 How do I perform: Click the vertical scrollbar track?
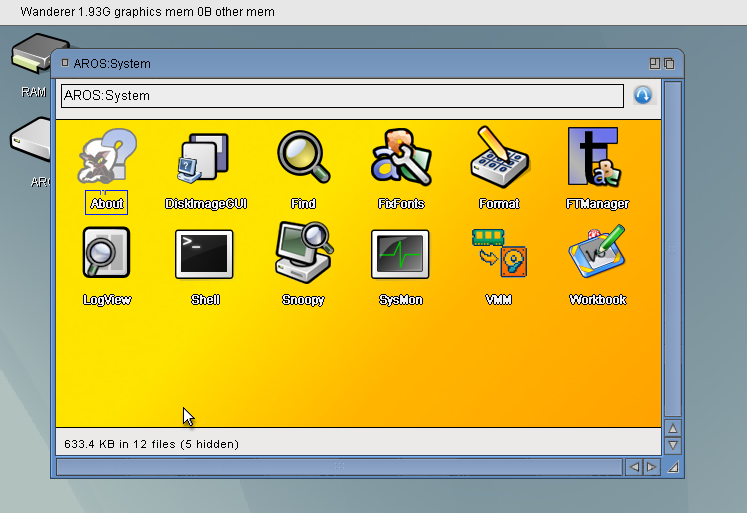673,250
